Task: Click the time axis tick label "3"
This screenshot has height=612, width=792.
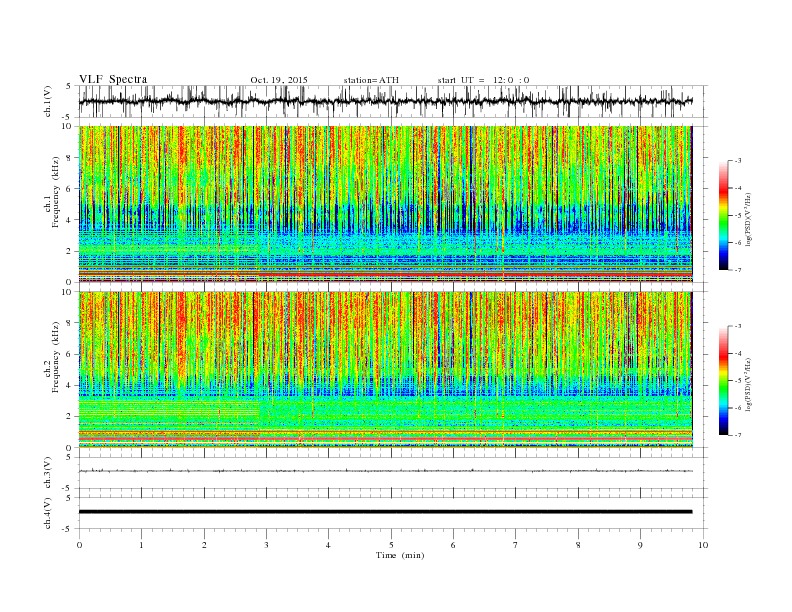Action: [266, 545]
